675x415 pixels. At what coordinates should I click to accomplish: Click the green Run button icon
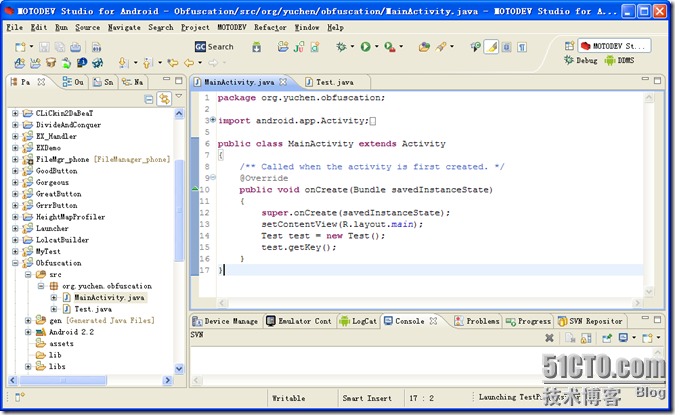tap(365, 46)
